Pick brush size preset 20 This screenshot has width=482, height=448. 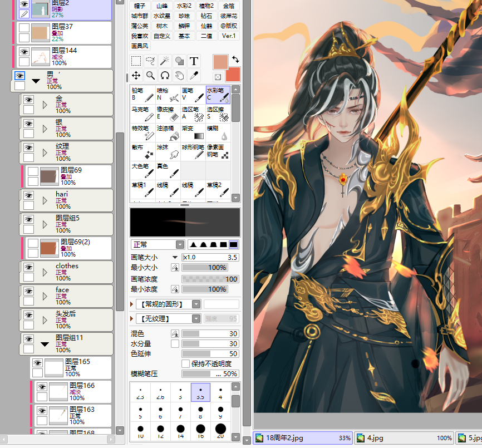click(x=220, y=431)
